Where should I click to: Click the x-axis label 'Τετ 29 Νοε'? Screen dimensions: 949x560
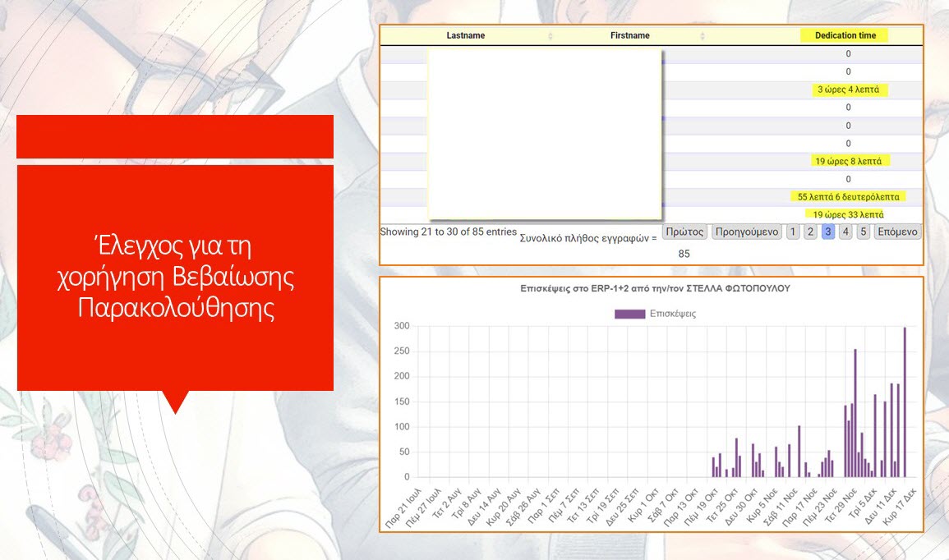[841, 507]
